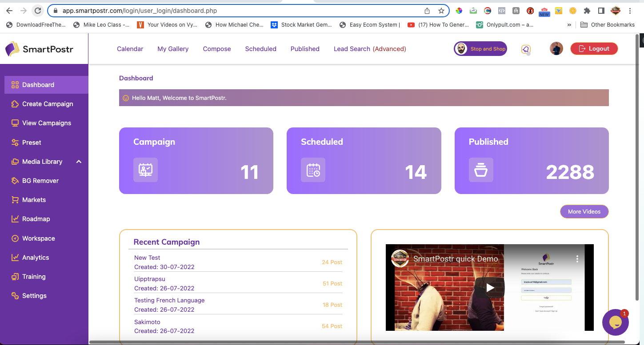Open the Calendar tab
The image size is (644, 345).
point(130,49)
